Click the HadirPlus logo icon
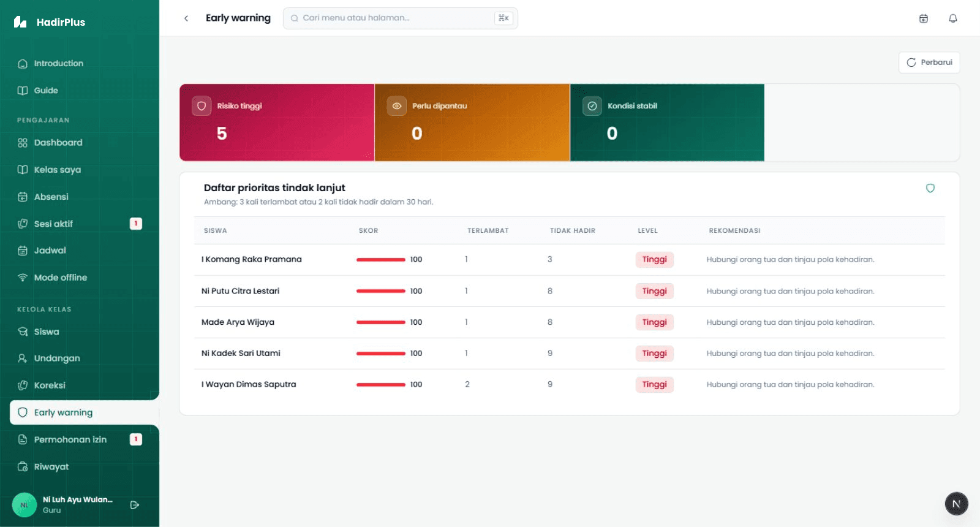This screenshot has height=527, width=980. [20, 22]
